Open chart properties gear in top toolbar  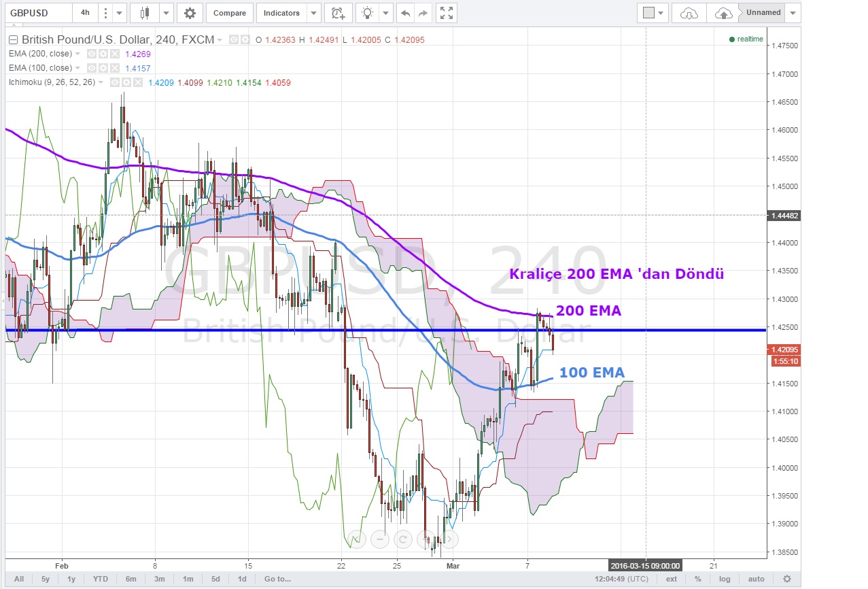coord(190,13)
